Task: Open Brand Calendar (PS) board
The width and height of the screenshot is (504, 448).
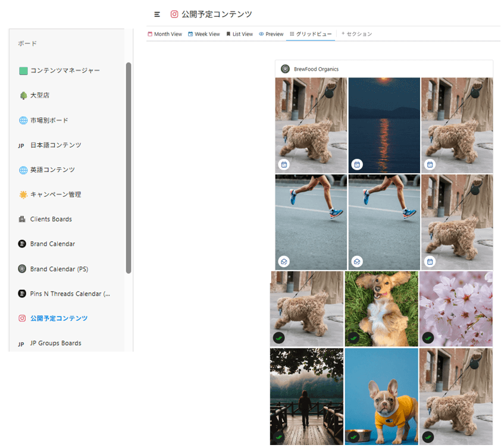Action: tap(59, 269)
